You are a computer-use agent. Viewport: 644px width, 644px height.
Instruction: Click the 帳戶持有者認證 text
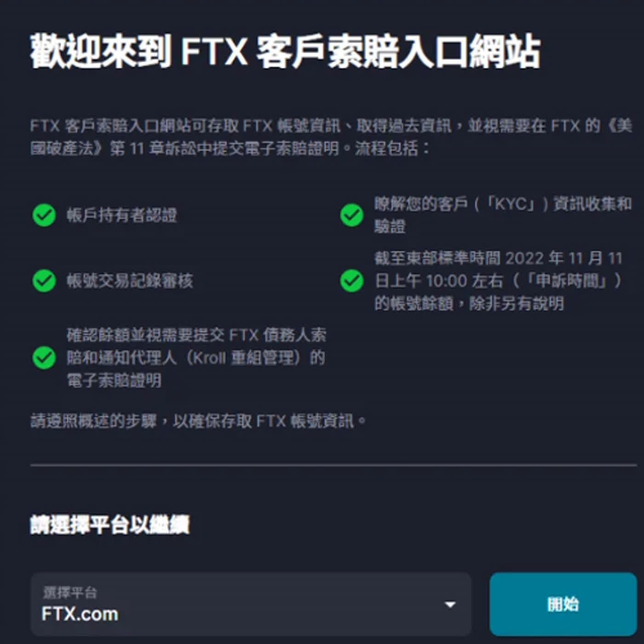[122, 215]
